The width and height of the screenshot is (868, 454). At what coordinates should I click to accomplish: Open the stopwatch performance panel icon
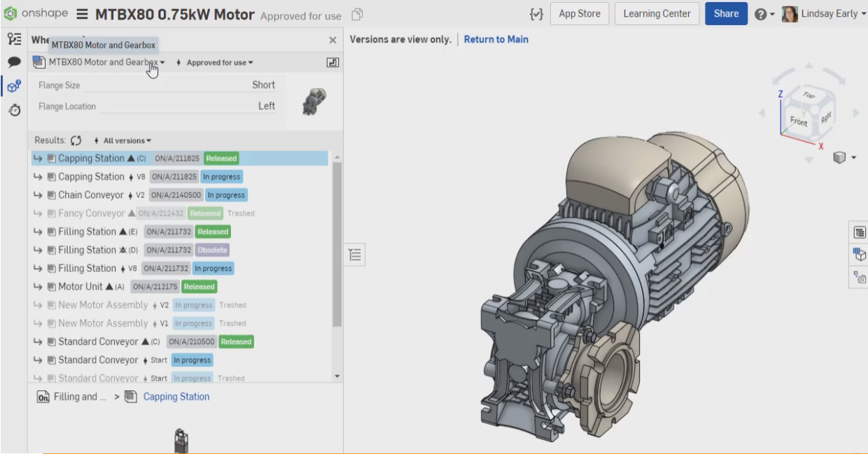coord(13,110)
